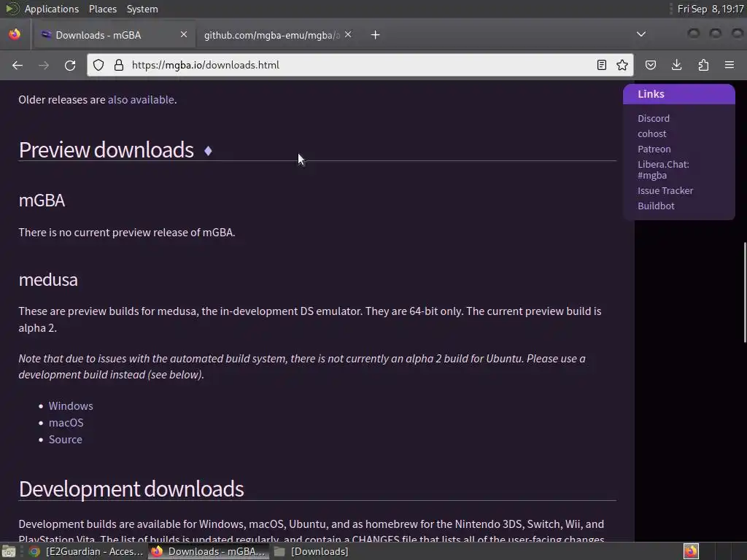
Task: Click the mGBA section heading
Action: point(42,201)
